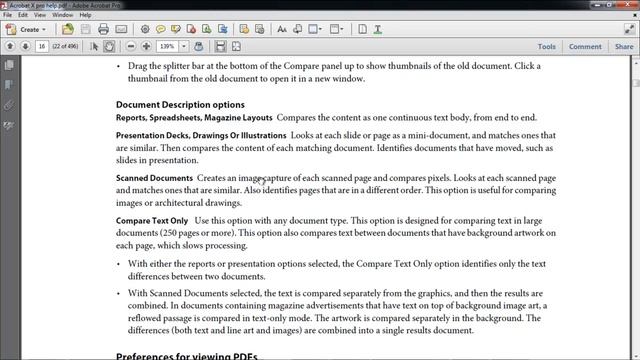
Task: Click the rotate page icon
Action: [x=298, y=29]
